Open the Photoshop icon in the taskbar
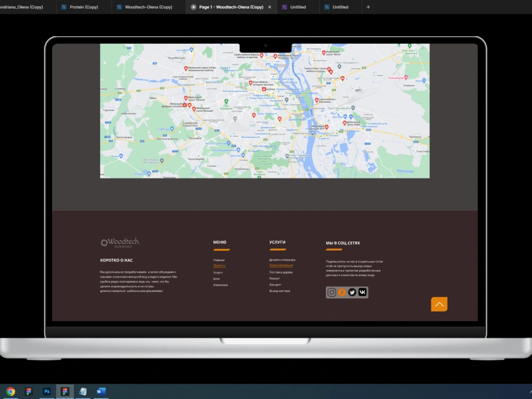This screenshot has height=399, width=532. [x=47, y=392]
